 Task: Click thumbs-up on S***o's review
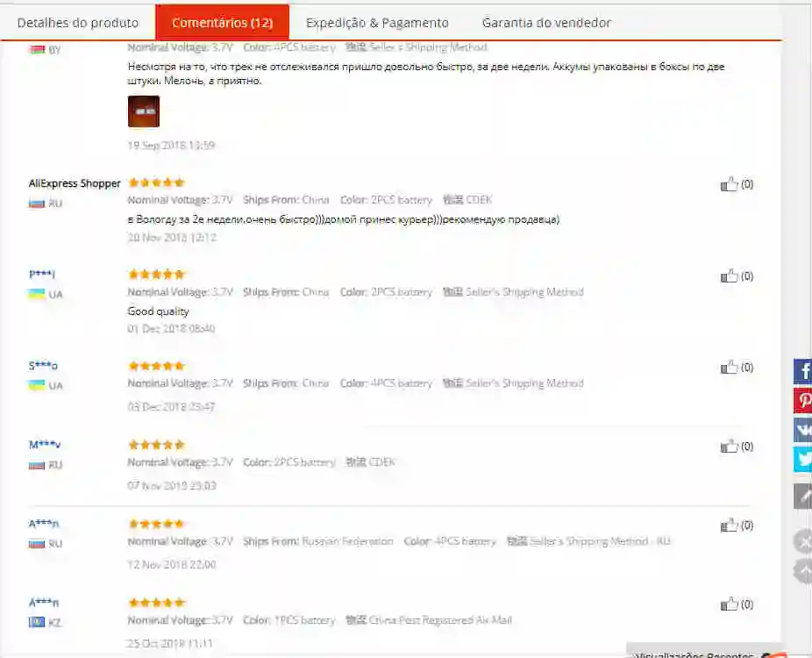730,368
